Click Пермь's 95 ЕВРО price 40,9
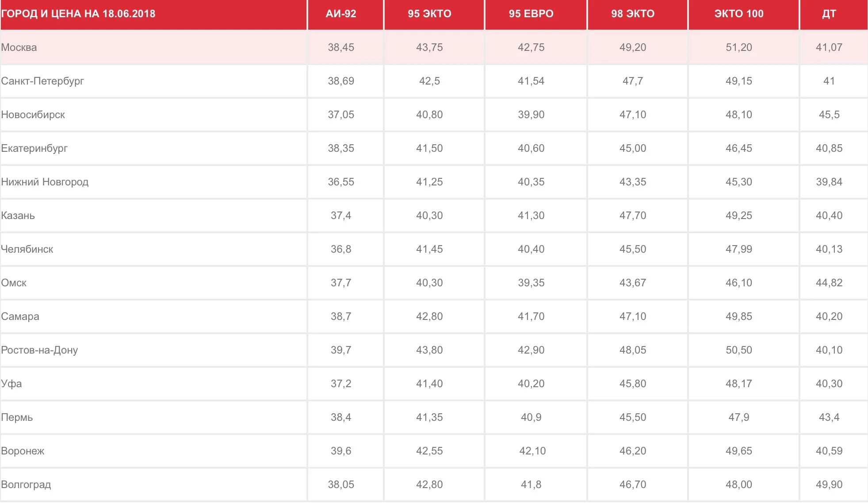The width and height of the screenshot is (868, 504). pos(531,417)
